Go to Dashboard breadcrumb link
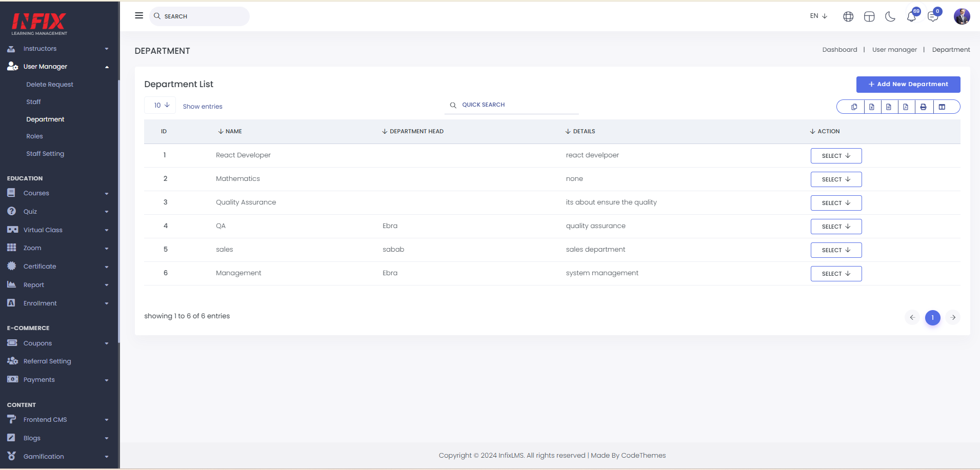 (839, 50)
